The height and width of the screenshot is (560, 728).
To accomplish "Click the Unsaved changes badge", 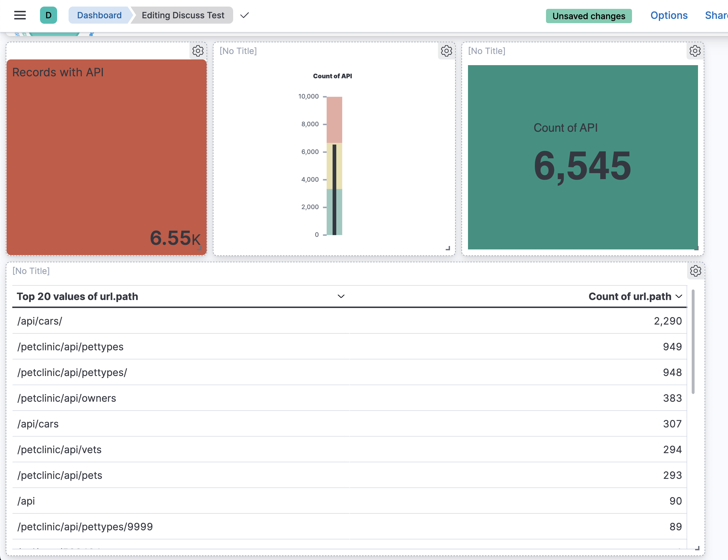I will click(589, 16).
